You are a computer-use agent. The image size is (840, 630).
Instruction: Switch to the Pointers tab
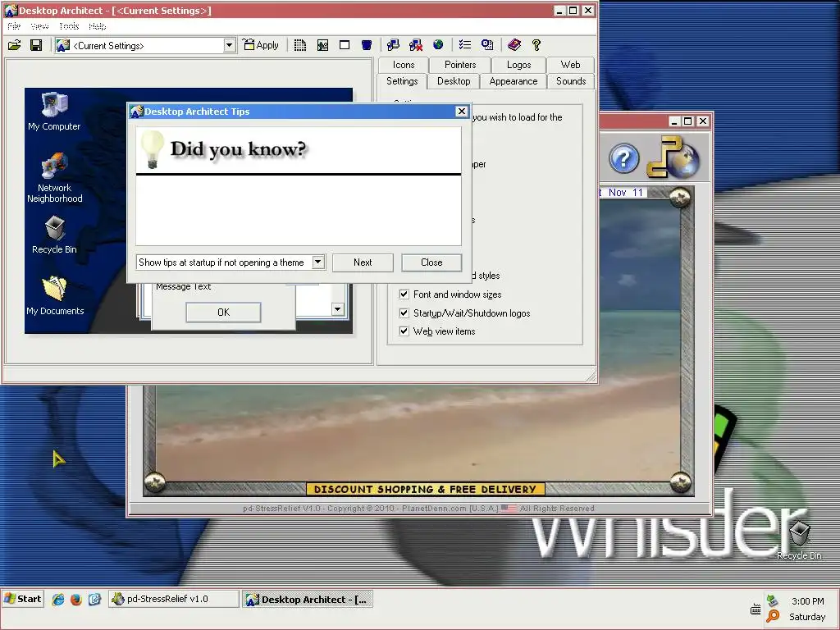pos(460,65)
